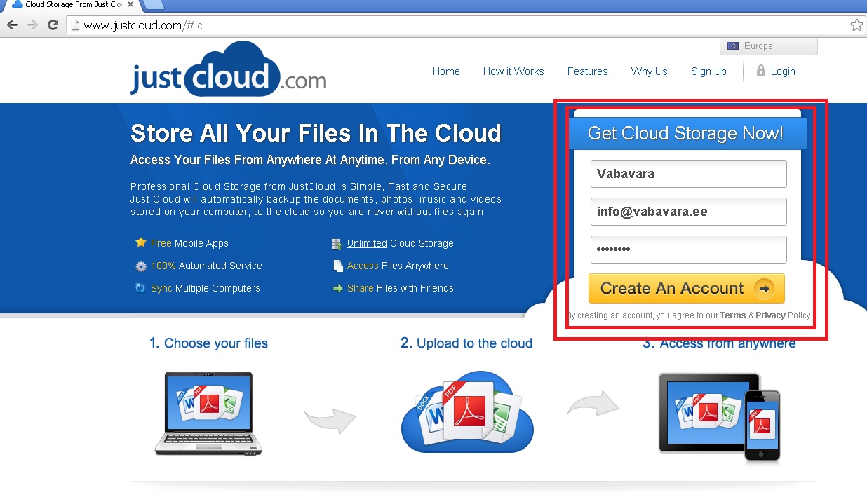
Task: Click the padlock icon beside Login
Action: 760,70
